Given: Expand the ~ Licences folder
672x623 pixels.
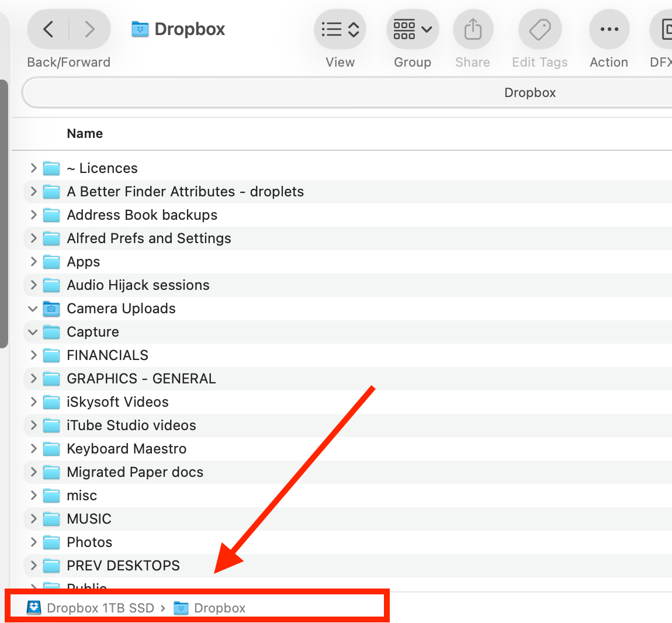Looking at the screenshot, I should tap(33, 168).
